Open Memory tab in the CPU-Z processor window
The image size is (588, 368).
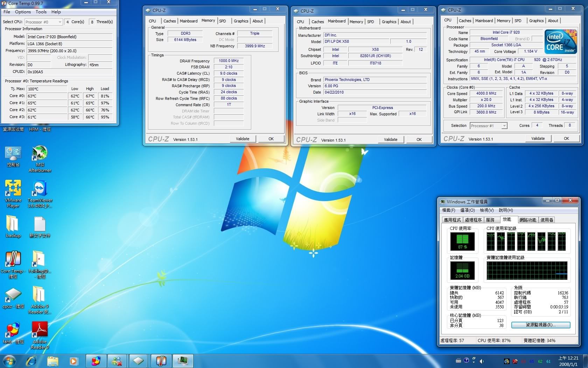click(503, 21)
